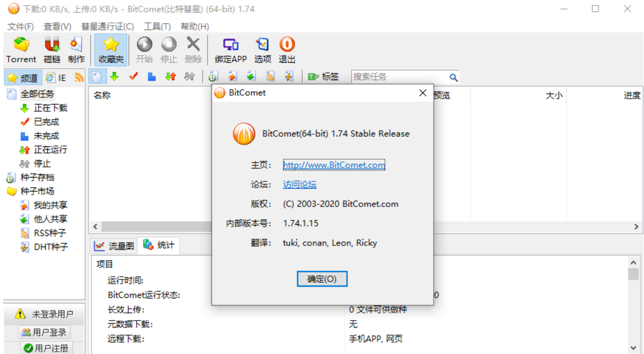The height and width of the screenshot is (354, 644).
Task: Close the BitComet About dialog
Action: [422, 93]
